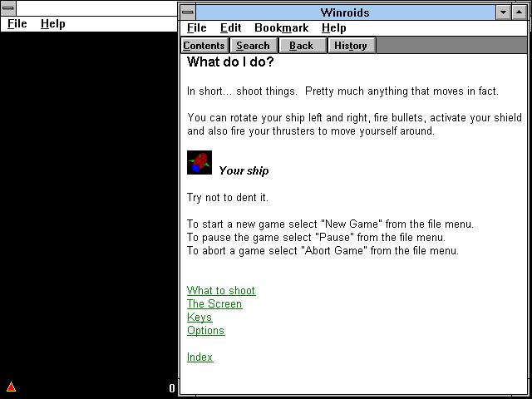Open the Help menu in game window

point(52,24)
